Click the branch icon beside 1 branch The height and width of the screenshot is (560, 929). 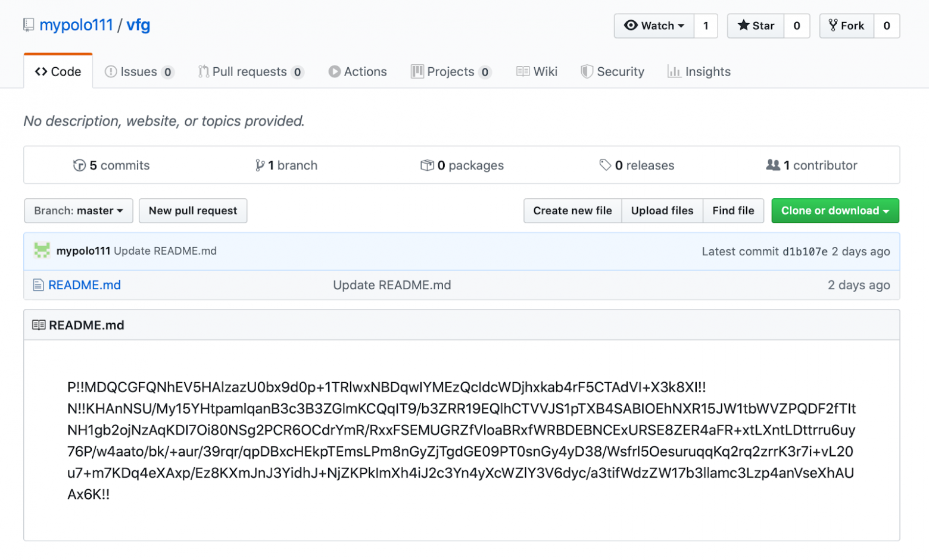click(260, 165)
